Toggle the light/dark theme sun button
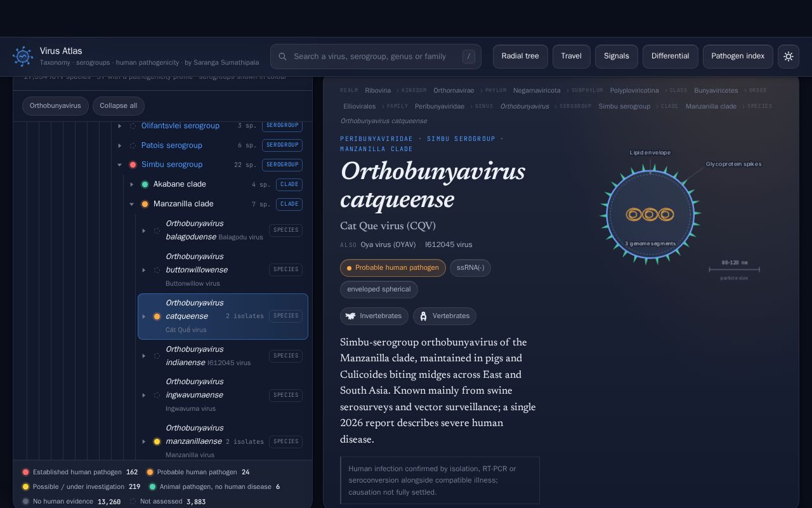Screen dimensions: 812x508 [x=789, y=57]
